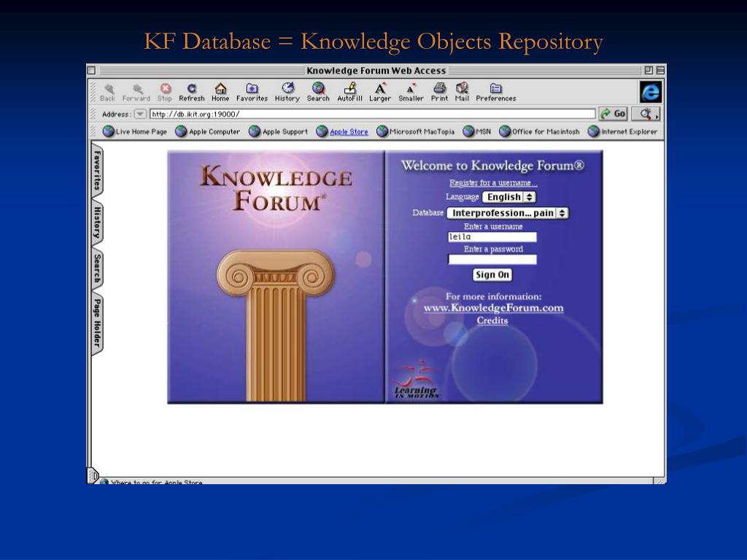Open the Favorites side tab
747x560 pixels.
click(97, 170)
